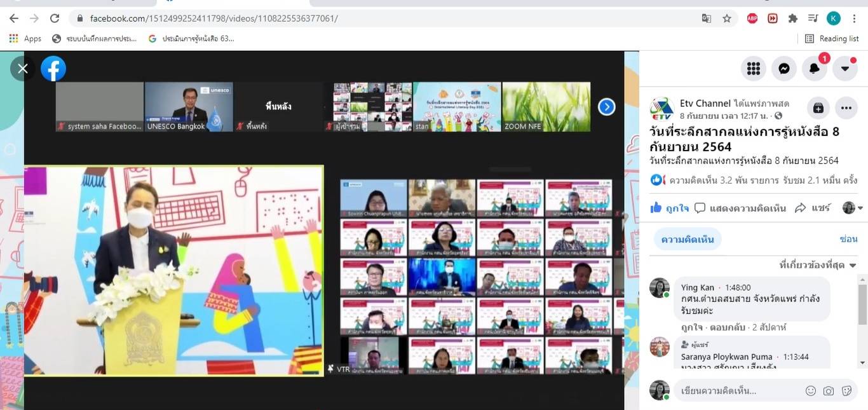Click the blue next arrow in the video strip
Image resolution: width=868 pixels, height=410 pixels.
coord(607,107)
